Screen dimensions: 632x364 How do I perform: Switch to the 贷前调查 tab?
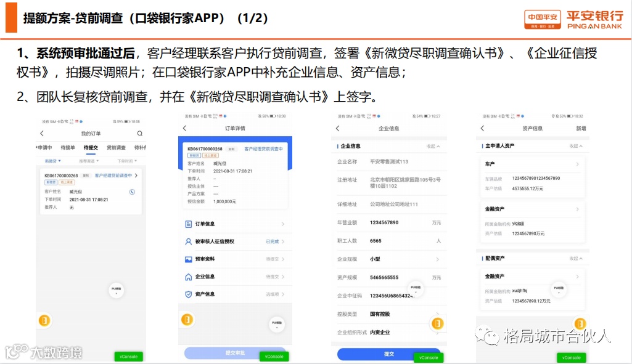(116, 148)
